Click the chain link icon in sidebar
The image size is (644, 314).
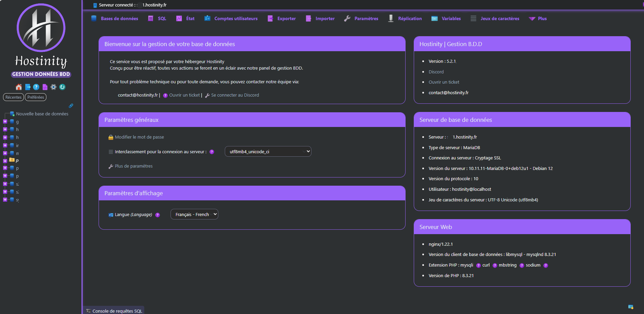click(x=71, y=106)
